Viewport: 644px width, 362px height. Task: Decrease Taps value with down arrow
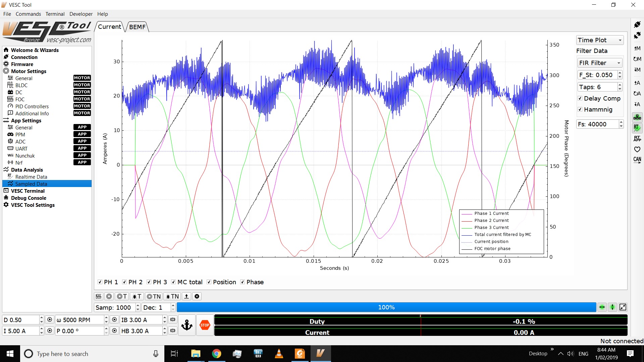620,89
